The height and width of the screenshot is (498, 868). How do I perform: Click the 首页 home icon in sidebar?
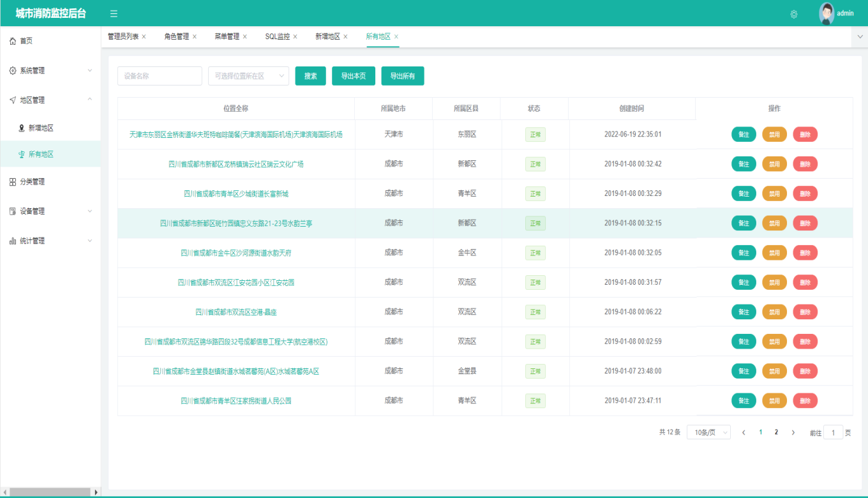[x=13, y=41]
